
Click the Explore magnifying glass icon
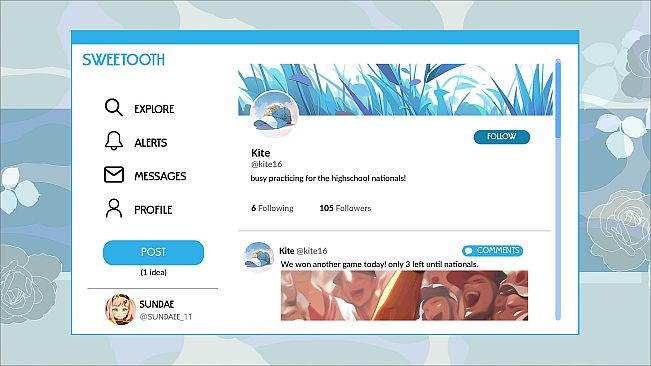[x=114, y=107]
